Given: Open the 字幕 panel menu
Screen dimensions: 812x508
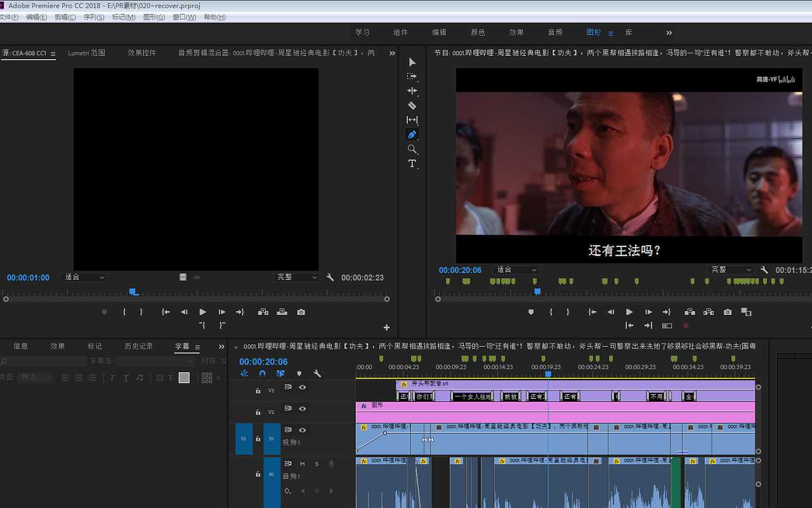Looking at the screenshot, I should pos(197,347).
